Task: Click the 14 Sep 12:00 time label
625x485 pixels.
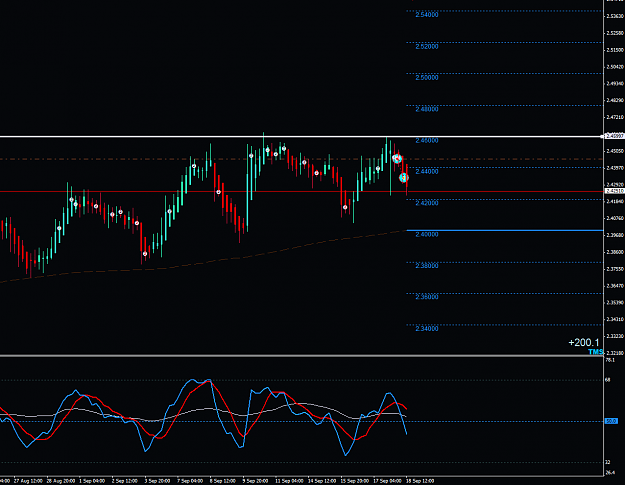Action: [322, 481]
